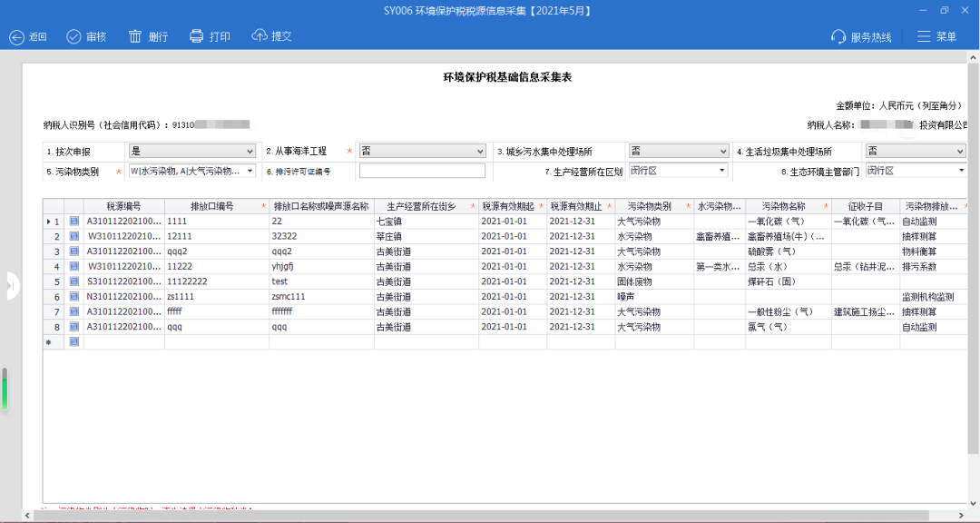Viewport: 980px width, 523px height.
Task: Open the 生活垃圾集中处理场所 dropdown
Action: pyautogui.click(x=915, y=151)
